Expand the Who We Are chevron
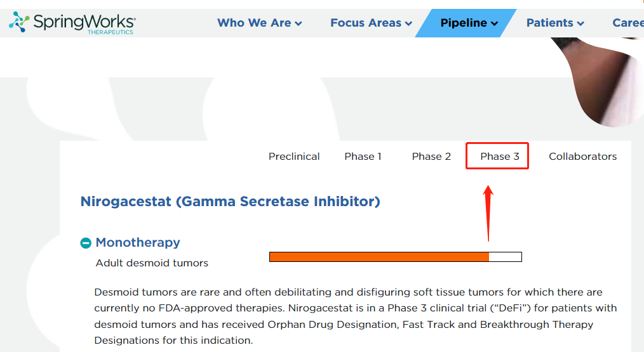 click(298, 24)
